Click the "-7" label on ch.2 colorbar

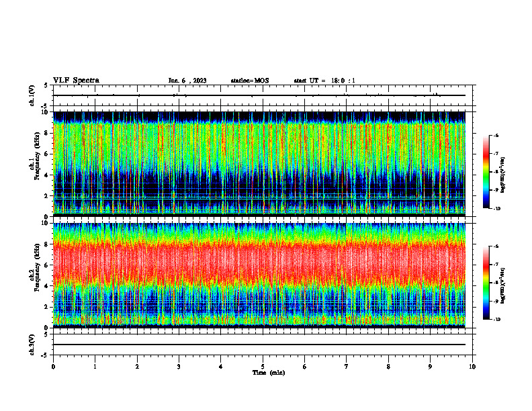click(496, 265)
